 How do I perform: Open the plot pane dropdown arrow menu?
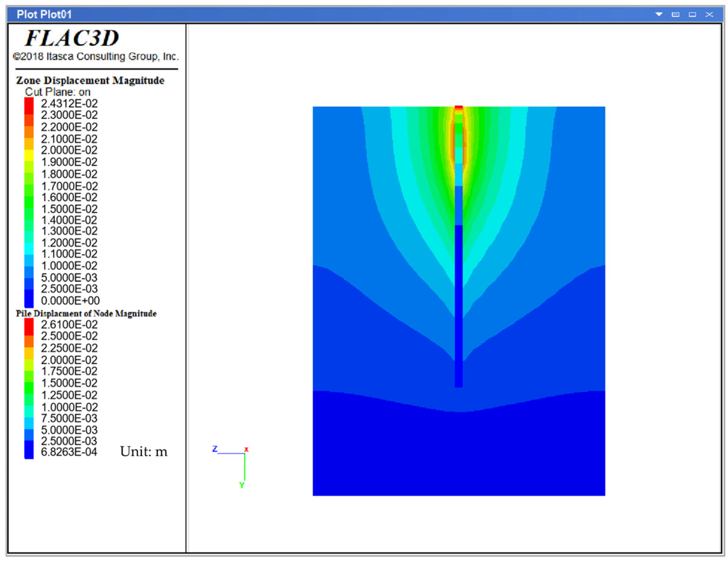tap(659, 14)
